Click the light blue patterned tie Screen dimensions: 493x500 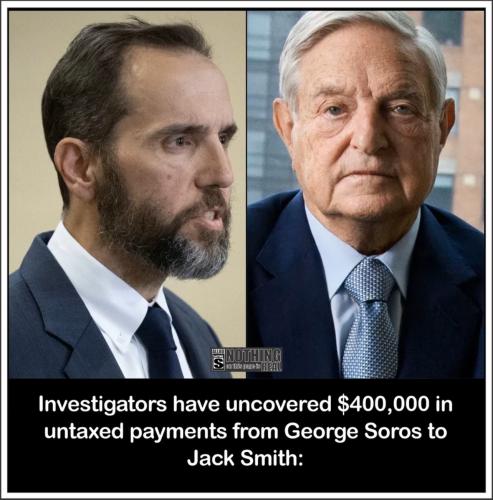pyautogui.click(x=370, y=320)
